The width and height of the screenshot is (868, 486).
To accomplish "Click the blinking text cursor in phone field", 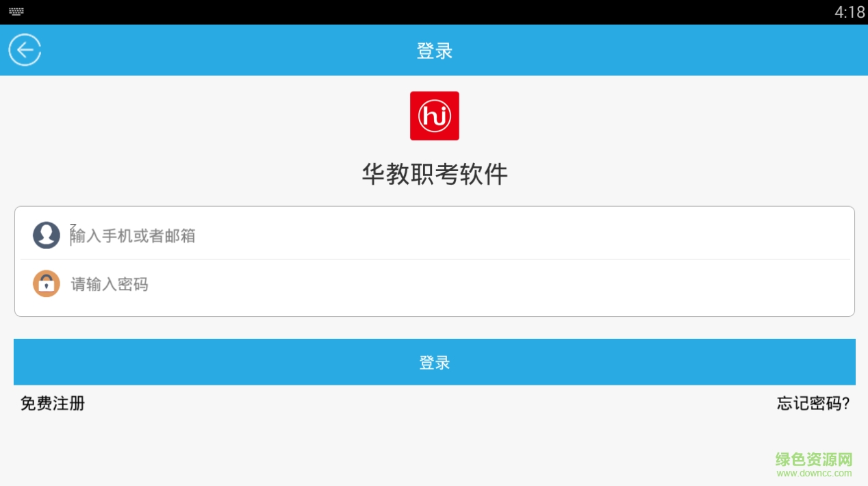I will (71, 236).
